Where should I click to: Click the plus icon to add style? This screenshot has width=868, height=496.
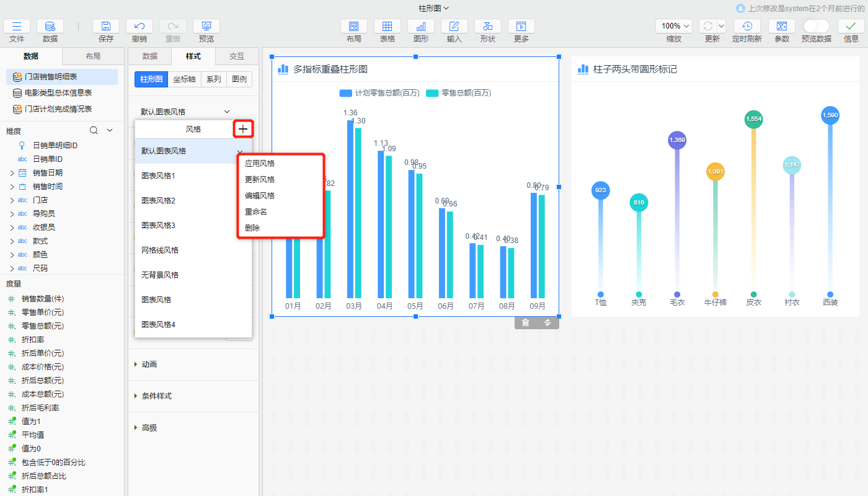coord(243,129)
